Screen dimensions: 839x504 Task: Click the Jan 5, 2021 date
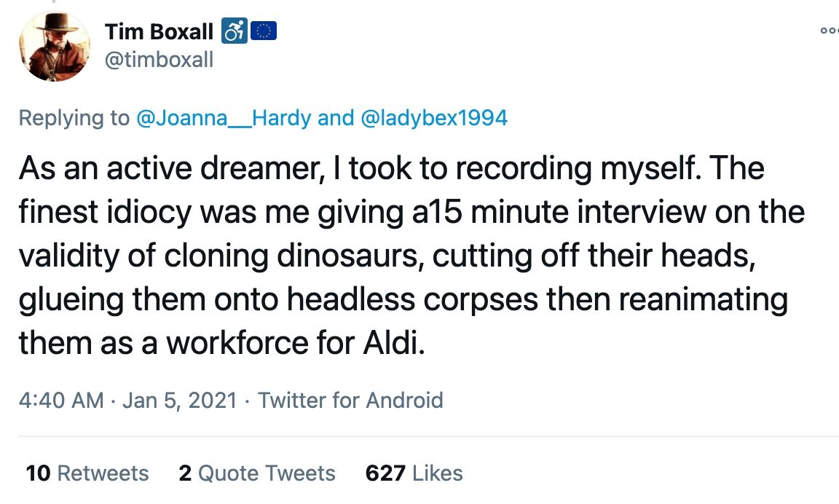click(179, 400)
